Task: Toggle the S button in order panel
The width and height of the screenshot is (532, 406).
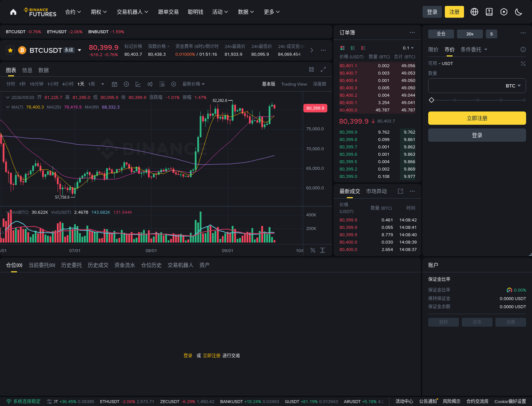Action: [491, 34]
